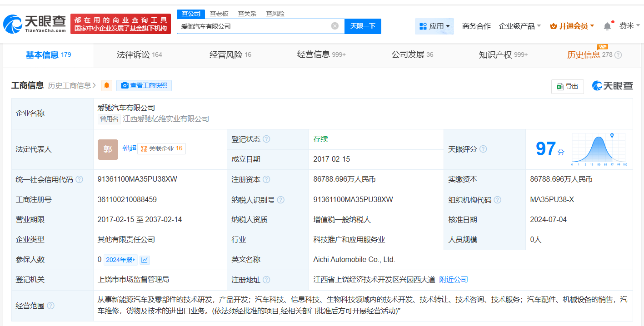
Task: Show help for 注册地址
Action: click(x=266, y=280)
